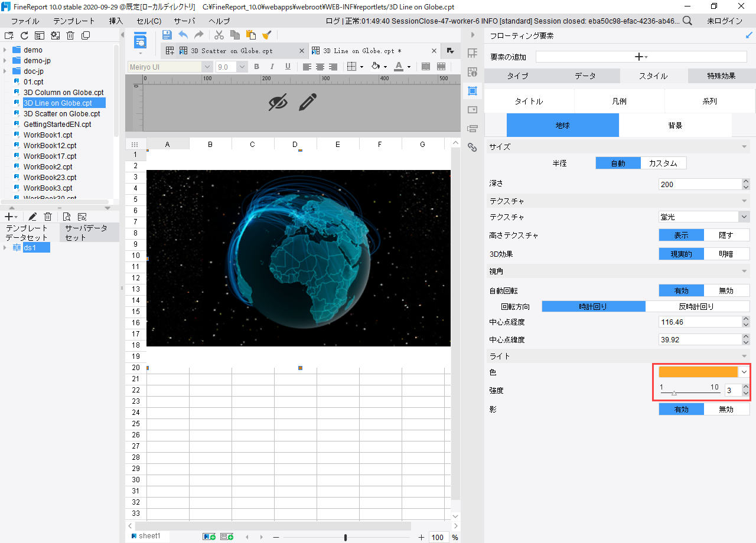Set radius to カスタム
The image size is (756, 543).
(x=664, y=163)
